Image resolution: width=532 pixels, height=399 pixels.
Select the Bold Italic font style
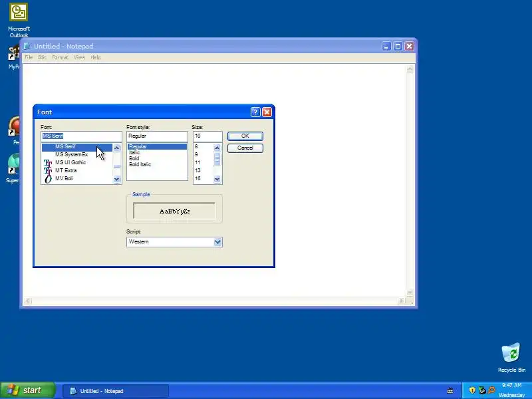click(x=157, y=164)
